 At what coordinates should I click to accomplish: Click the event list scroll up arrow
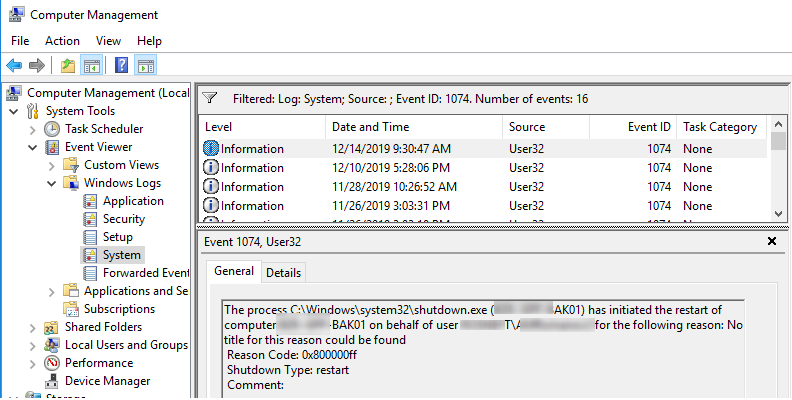click(x=778, y=124)
